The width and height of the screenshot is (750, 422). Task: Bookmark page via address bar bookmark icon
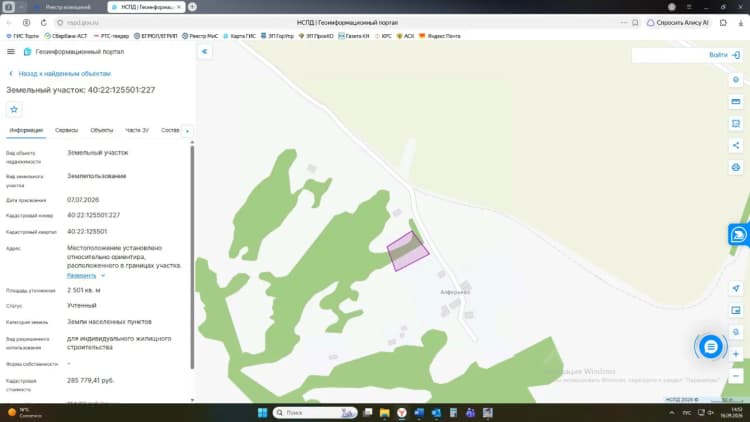point(635,22)
